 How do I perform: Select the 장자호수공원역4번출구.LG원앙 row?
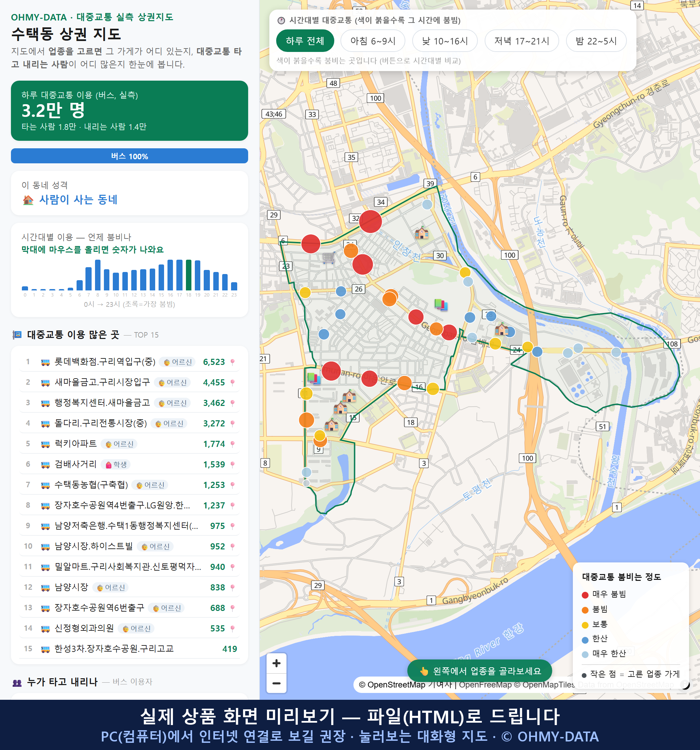130,505
